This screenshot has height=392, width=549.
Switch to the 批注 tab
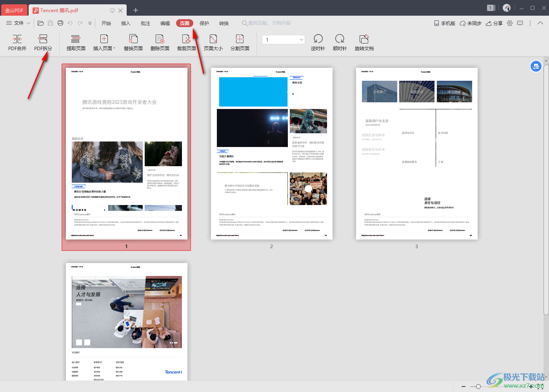click(x=145, y=23)
